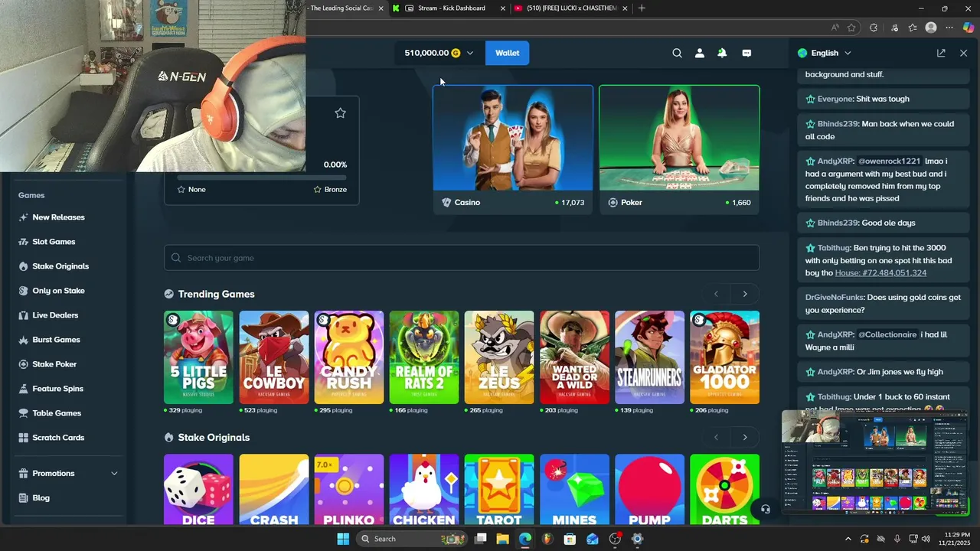This screenshot has width=980, height=551.
Task: Click the Scratch Cards sidebar icon
Action: pyautogui.click(x=24, y=438)
